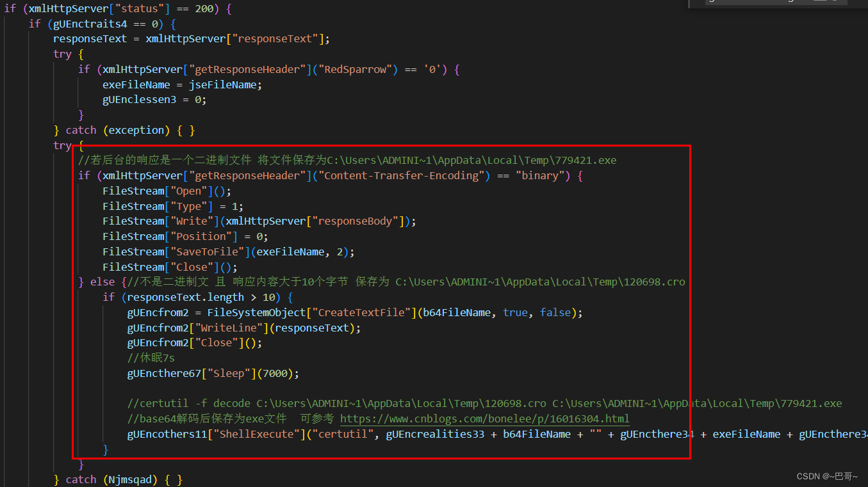The image size is (868, 487).
Task: Click the gUEnclessen3 = 0 statement
Action: click(154, 100)
